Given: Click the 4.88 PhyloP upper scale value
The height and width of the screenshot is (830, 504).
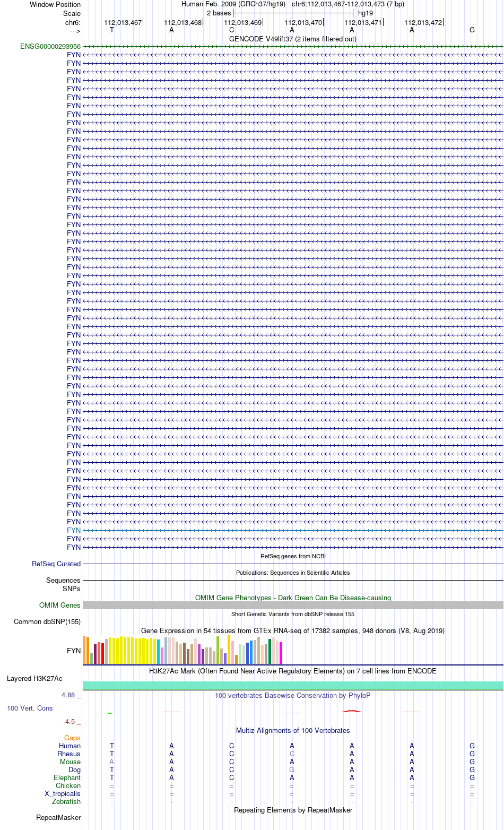Looking at the screenshot, I should click(x=71, y=695).
